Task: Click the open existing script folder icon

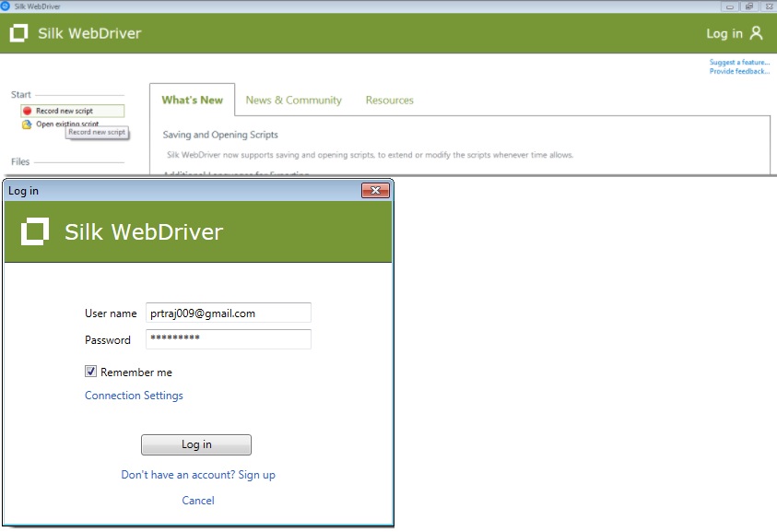Action: (x=27, y=124)
